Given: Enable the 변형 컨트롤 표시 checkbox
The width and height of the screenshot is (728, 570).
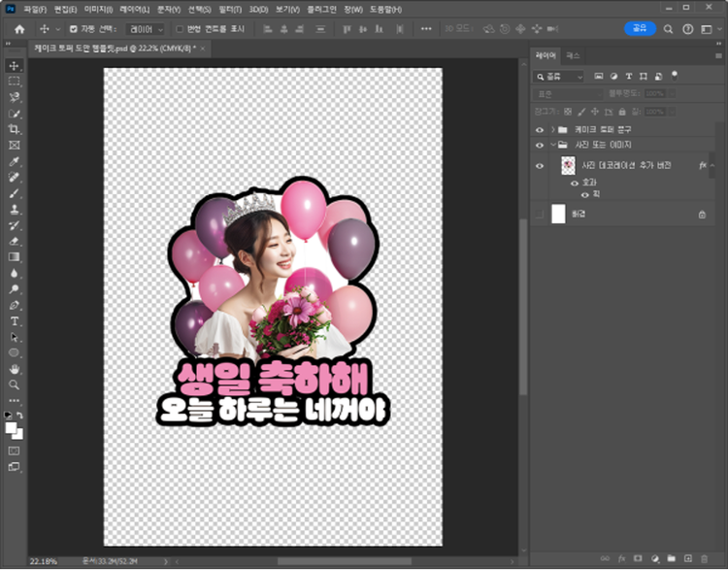Looking at the screenshot, I should [x=180, y=29].
